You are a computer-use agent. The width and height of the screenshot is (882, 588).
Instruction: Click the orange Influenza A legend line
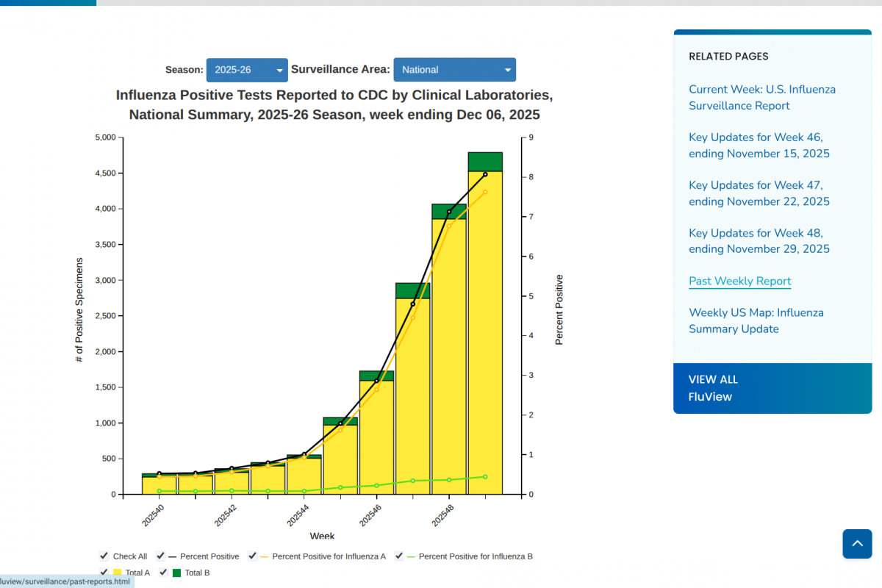point(263,556)
